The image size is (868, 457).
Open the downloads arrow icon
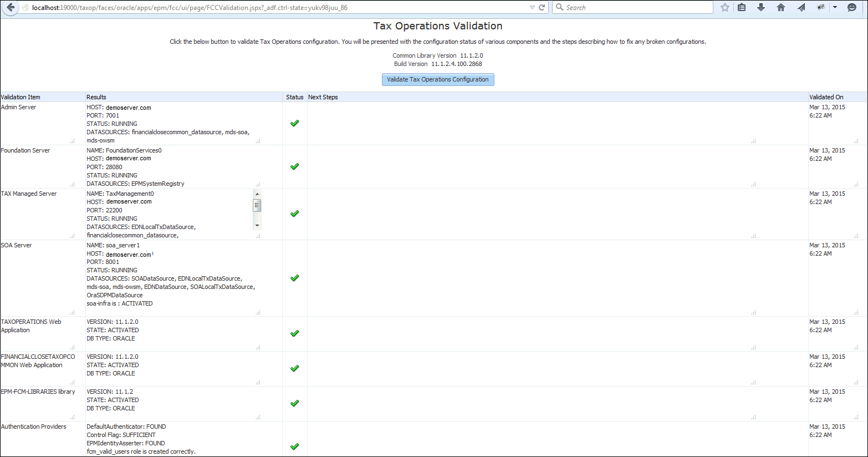click(761, 8)
